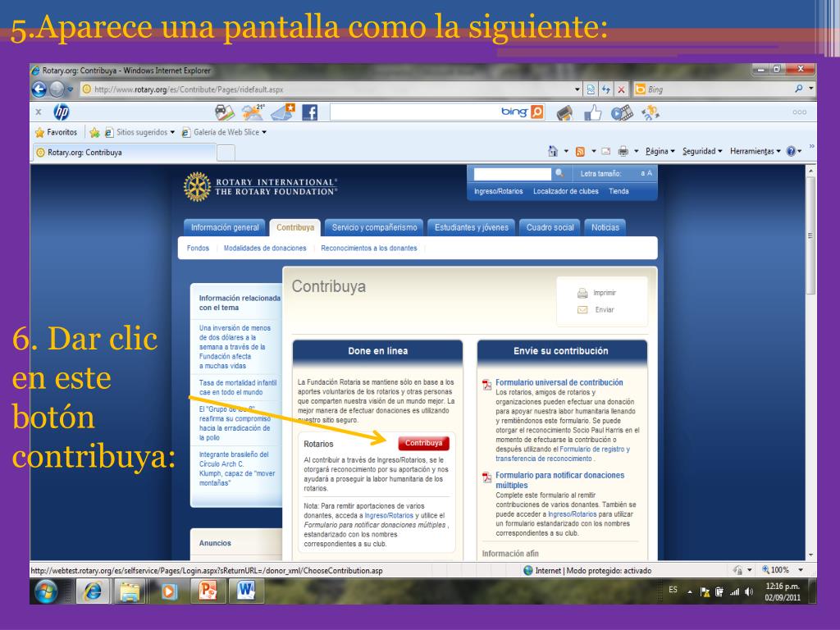Click the Home icon in command bar
This screenshot has height=630, width=840.
(553, 151)
